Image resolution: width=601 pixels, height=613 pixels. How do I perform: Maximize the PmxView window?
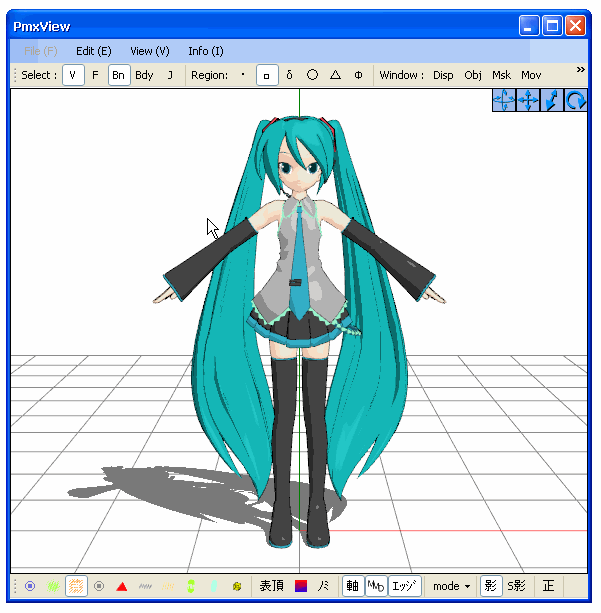coord(552,26)
